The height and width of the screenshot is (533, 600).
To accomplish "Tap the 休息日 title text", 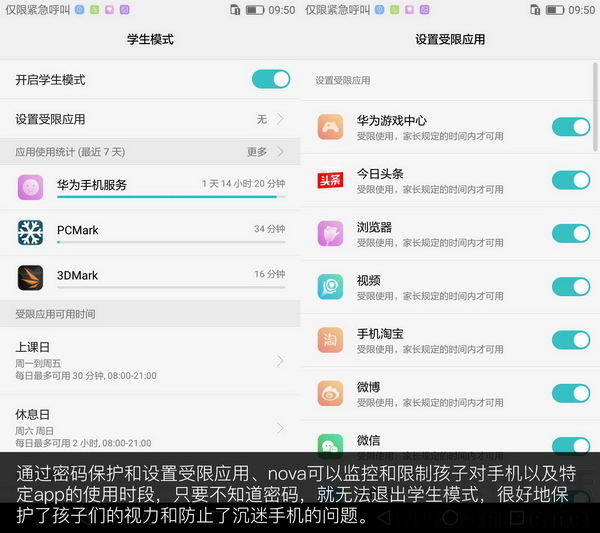I will click(x=33, y=414).
